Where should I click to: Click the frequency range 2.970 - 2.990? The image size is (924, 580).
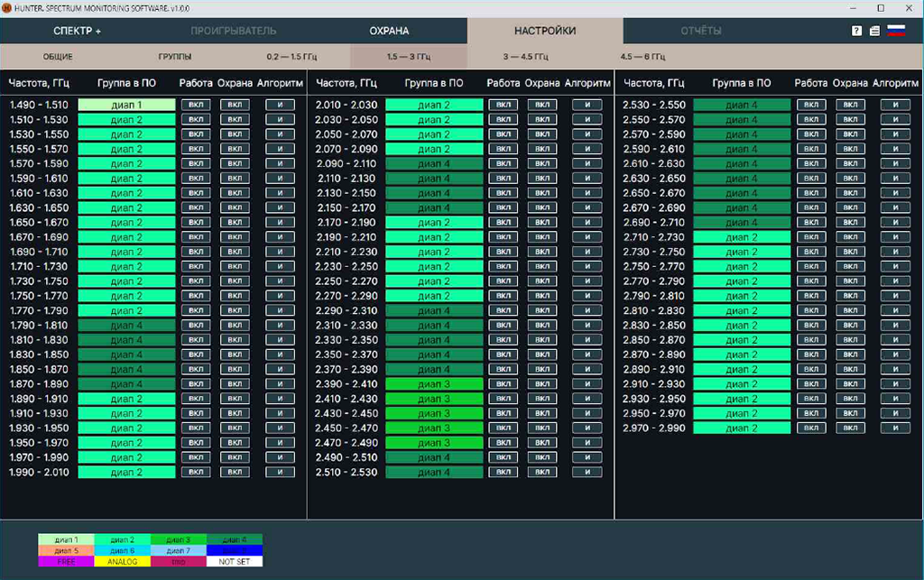click(654, 428)
